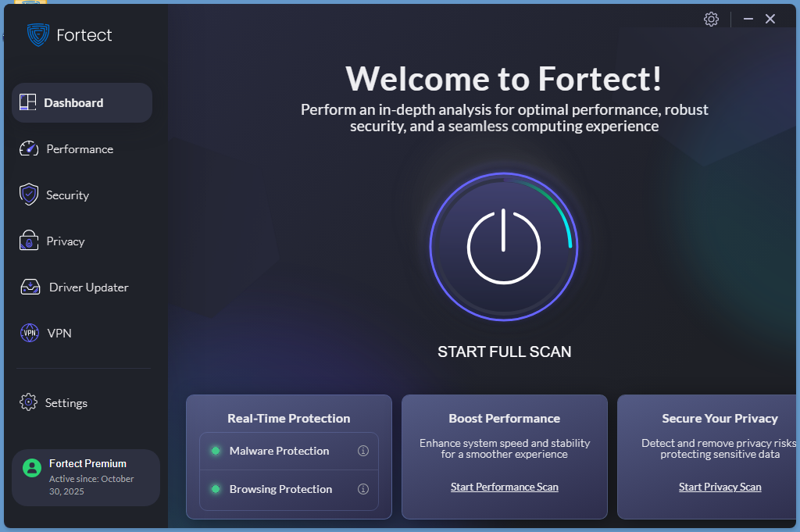
Task: Show info for Browsing Protection
Action: (362, 489)
